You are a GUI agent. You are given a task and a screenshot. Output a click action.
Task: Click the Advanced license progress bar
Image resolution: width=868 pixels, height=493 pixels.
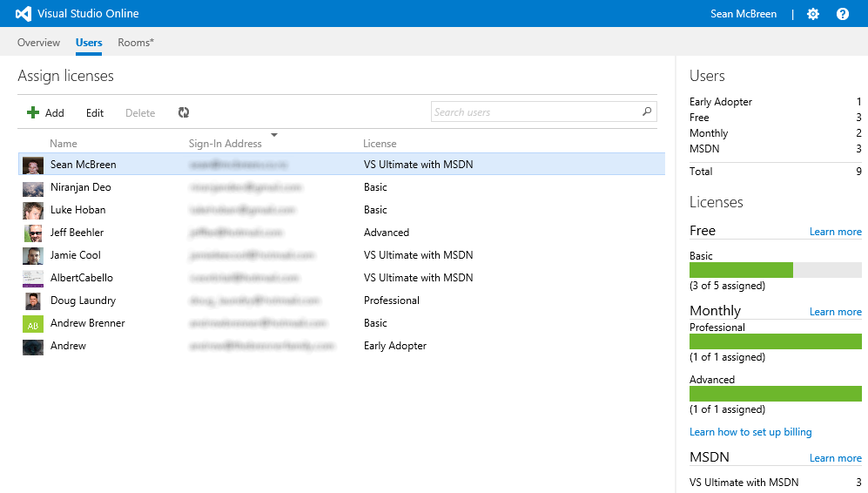775,394
